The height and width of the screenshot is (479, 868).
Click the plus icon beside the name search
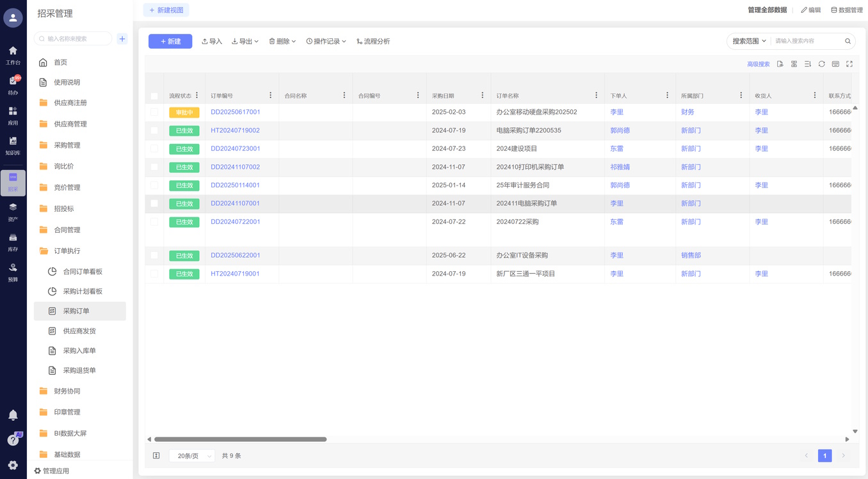pyautogui.click(x=122, y=39)
